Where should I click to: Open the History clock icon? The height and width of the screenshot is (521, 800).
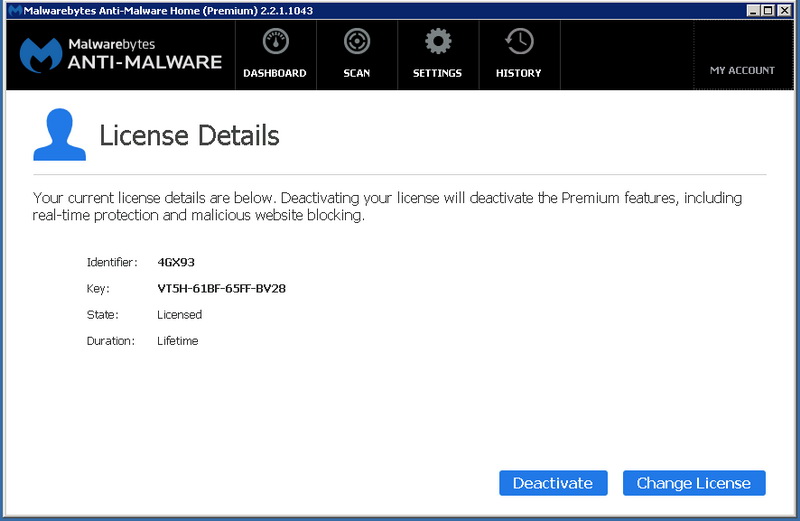click(519, 41)
